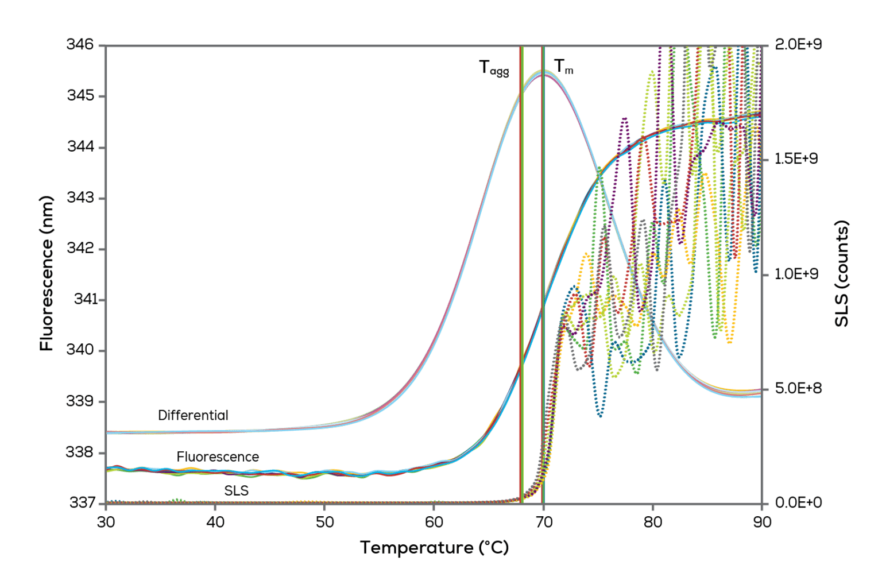882x588 pixels.
Task: Select the "80" temperature tick label
Action: (x=653, y=522)
